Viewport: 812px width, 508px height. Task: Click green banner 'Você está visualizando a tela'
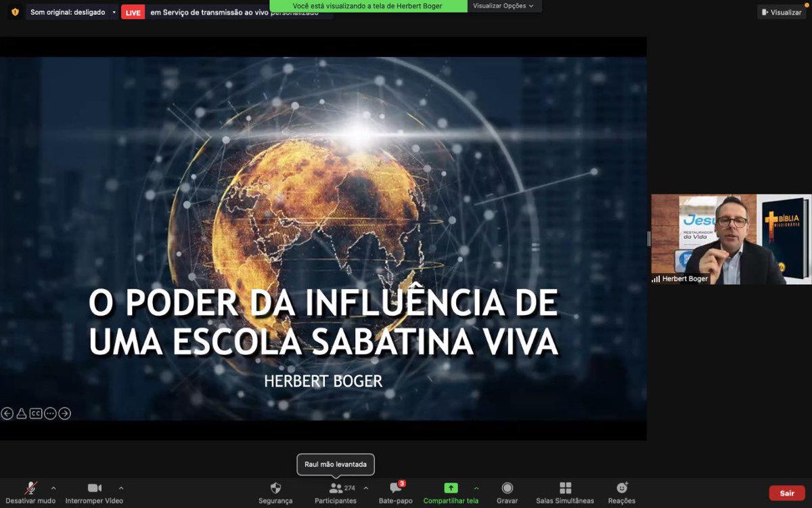tap(368, 5)
